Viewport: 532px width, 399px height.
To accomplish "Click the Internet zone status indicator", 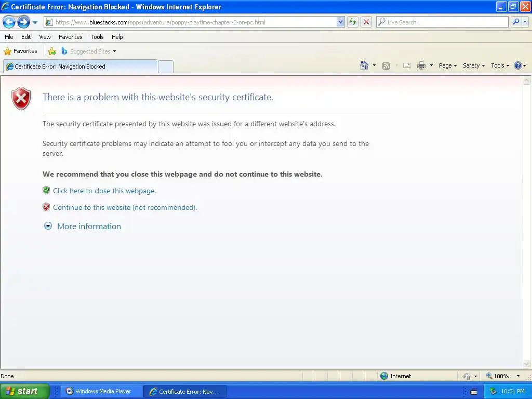I will [395, 376].
